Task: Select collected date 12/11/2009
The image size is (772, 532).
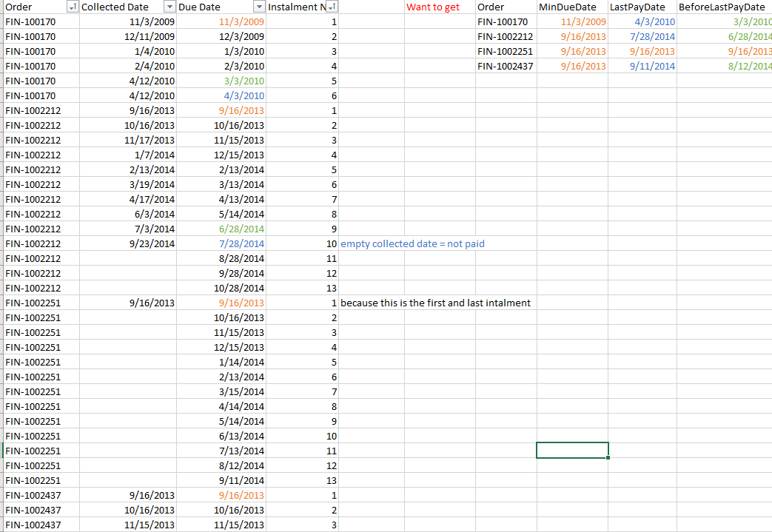Action: pyautogui.click(x=128, y=36)
